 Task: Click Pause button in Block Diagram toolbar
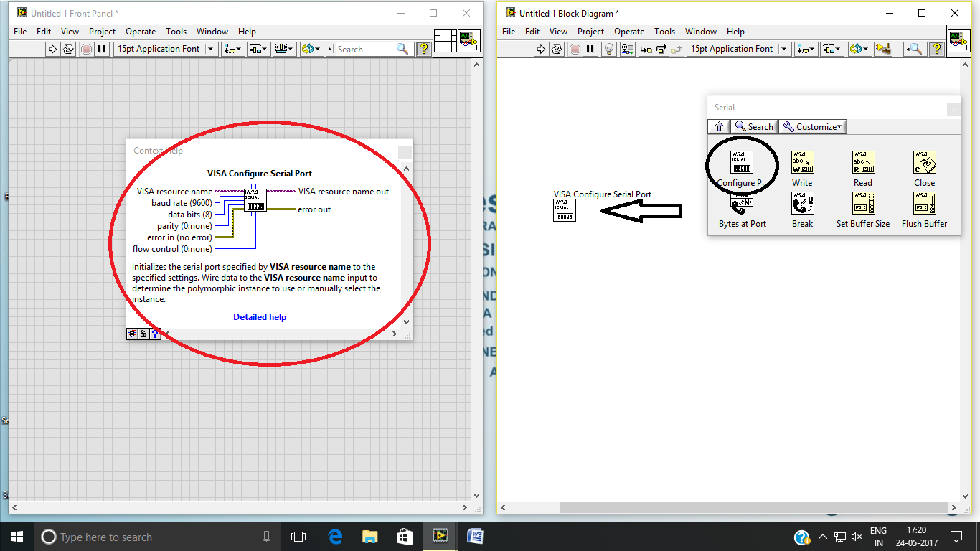pyautogui.click(x=590, y=49)
